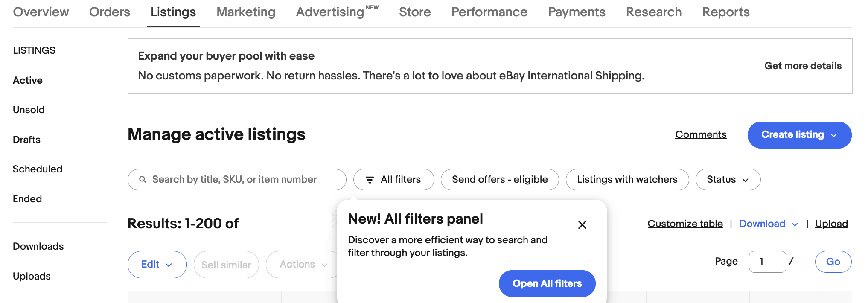Open the Performance tab
The width and height of the screenshot is (868, 303).
[489, 12]
